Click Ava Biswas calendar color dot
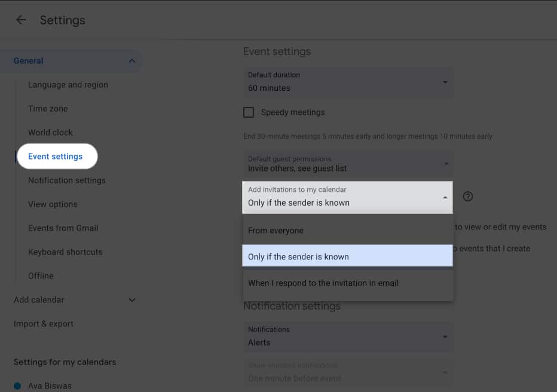The image size is (557, 392). pos(17,385)
